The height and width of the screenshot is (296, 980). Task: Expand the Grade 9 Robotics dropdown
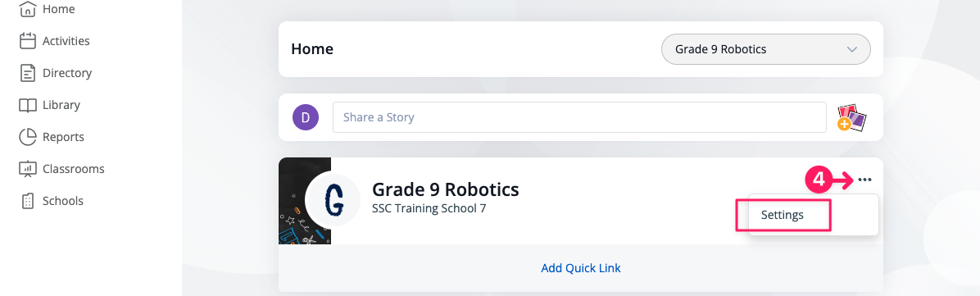point(765,49)
